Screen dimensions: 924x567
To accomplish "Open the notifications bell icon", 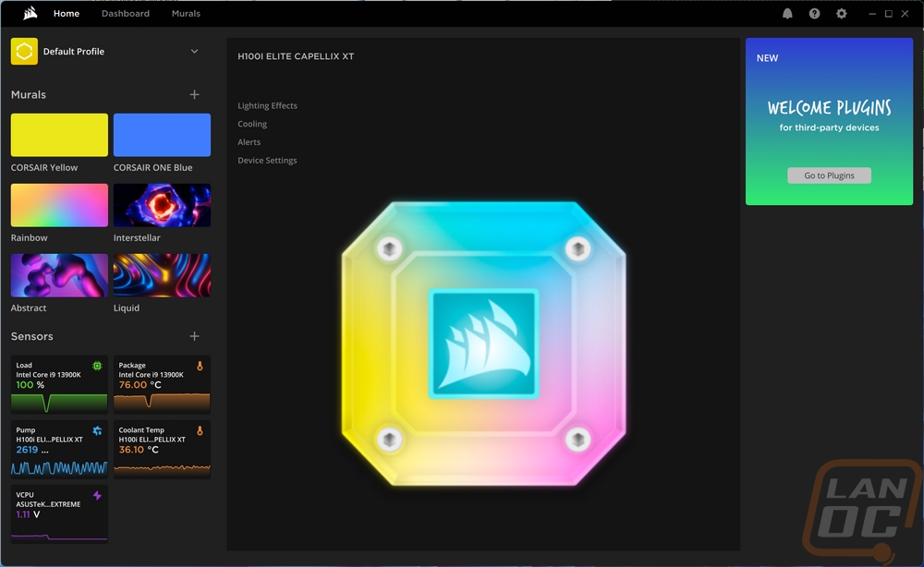I will pos(787,14).
